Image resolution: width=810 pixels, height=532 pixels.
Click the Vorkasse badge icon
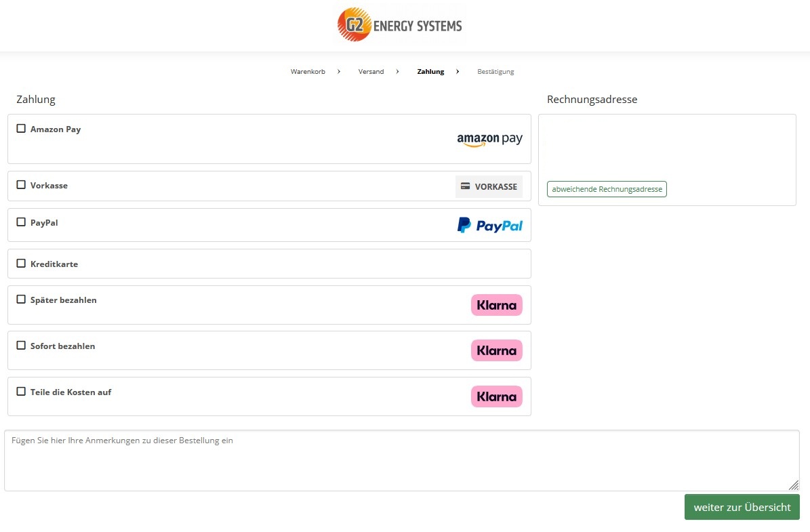point(489,186)
